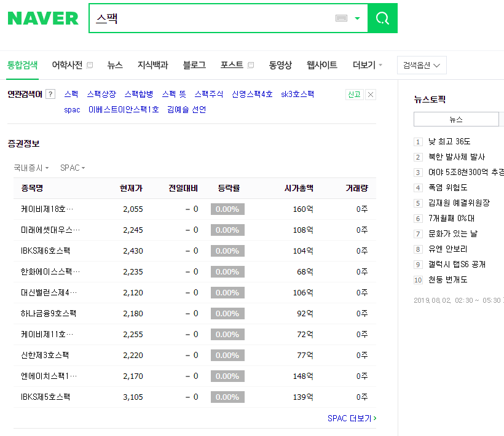Click the 종목명 column header
504x436 pixels.
[32, 188]
